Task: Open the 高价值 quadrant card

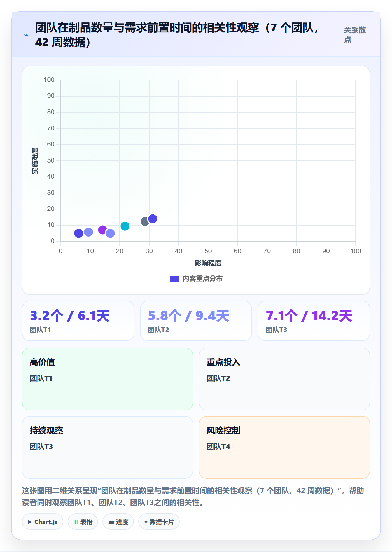Action: click(108, 379)
